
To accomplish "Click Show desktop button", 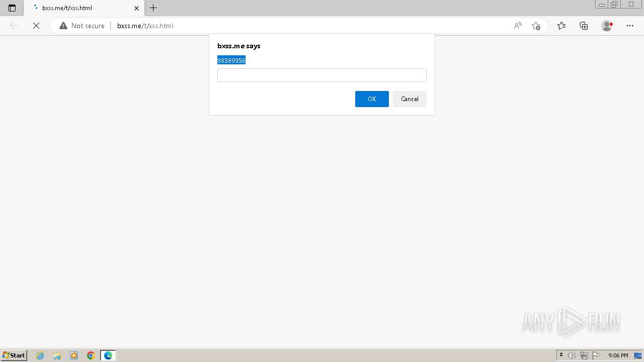I will (638, 355).
